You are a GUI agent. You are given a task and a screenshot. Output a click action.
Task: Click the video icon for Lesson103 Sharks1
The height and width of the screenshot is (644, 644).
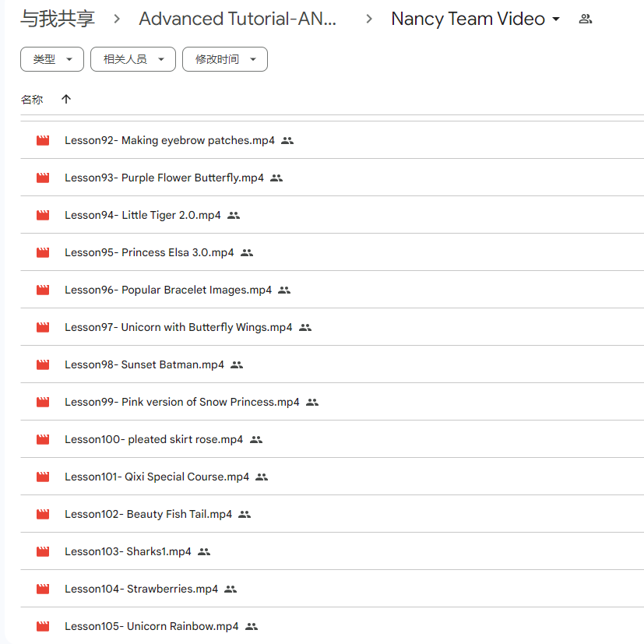click(43, 552)
